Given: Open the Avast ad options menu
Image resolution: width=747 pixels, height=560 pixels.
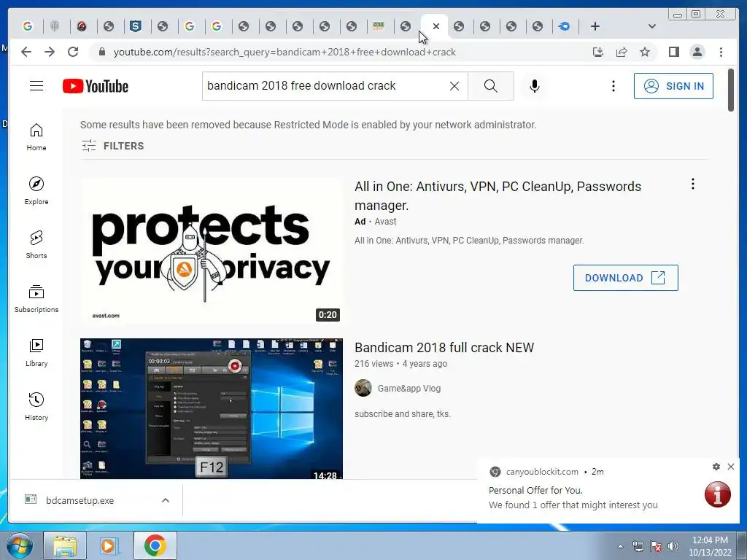Looking at the screenshot, I should click(693, 184).
